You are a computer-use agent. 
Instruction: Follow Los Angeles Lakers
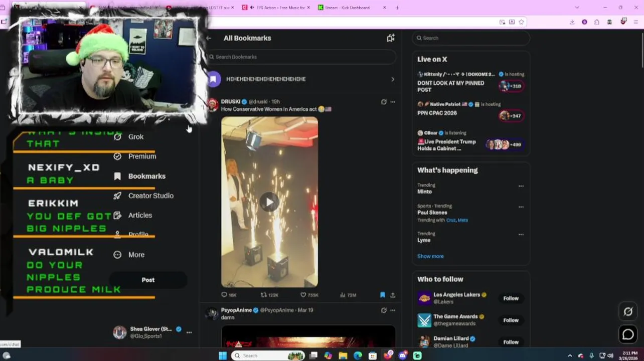coord(511,298)
